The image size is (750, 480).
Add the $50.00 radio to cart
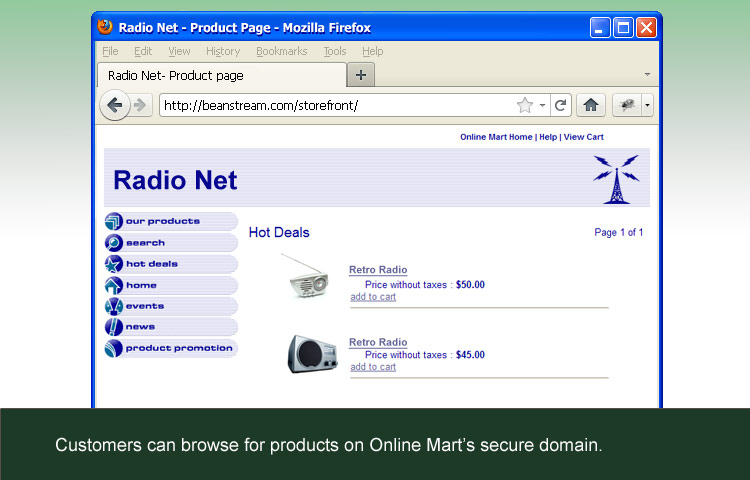click(x=373, y=297)
